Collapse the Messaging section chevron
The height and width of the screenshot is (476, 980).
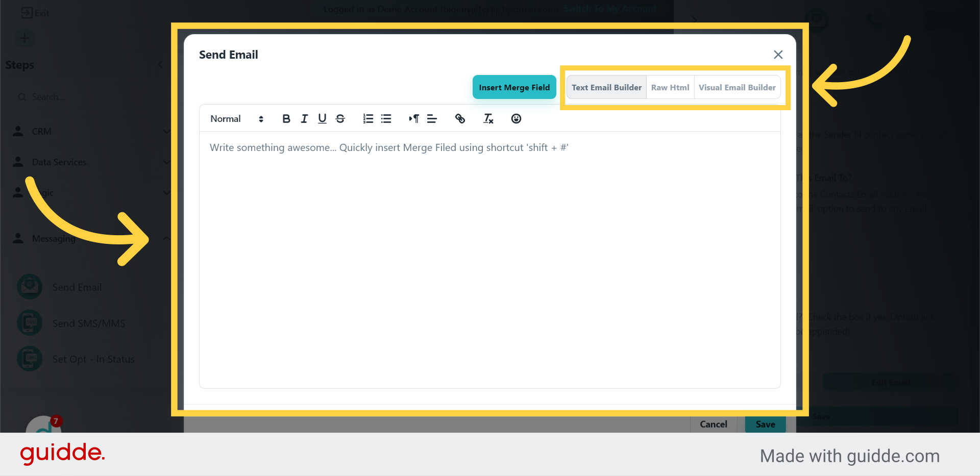click(x=166, y=238)
